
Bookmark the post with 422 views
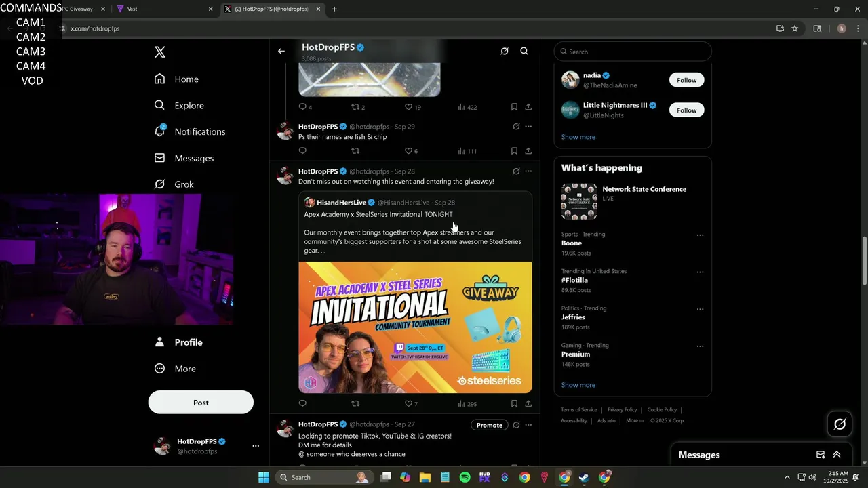514,107
